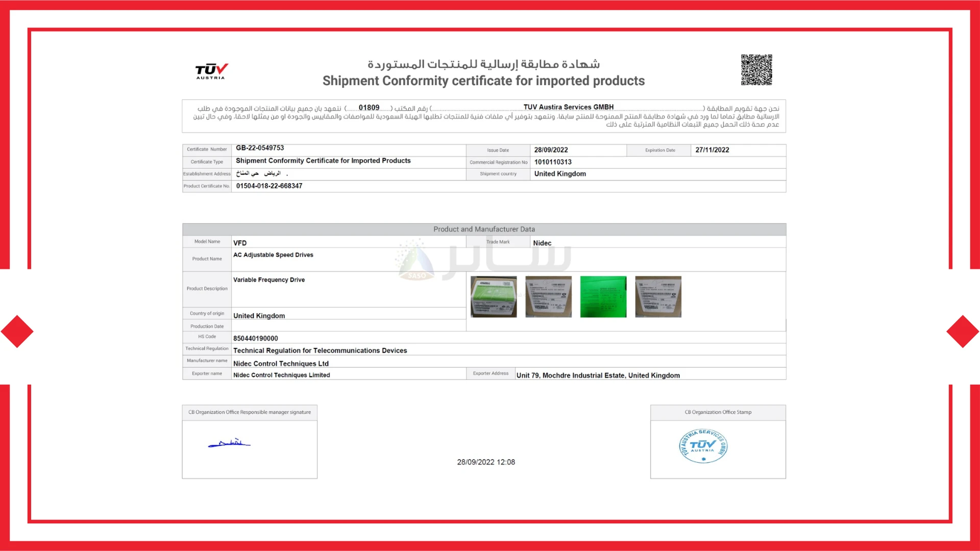Click product certificate number 01504-018-22-668347

(269, 186)
